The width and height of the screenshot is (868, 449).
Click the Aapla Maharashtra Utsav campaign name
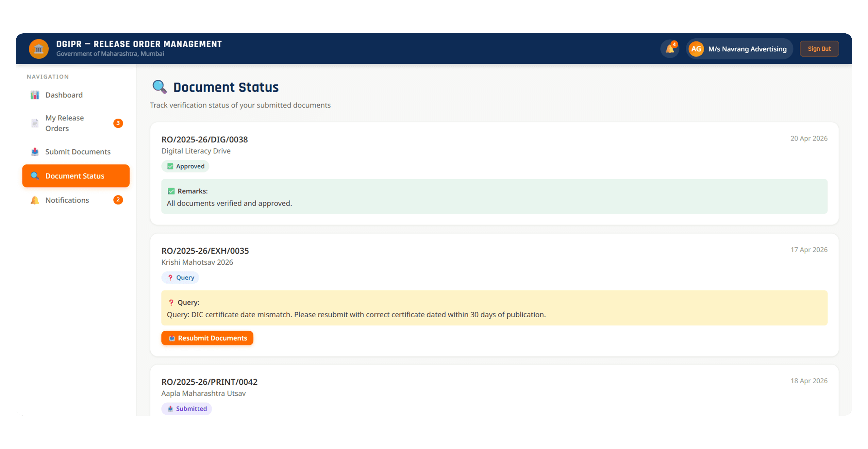pyautogui.click(x=204, y=393)
